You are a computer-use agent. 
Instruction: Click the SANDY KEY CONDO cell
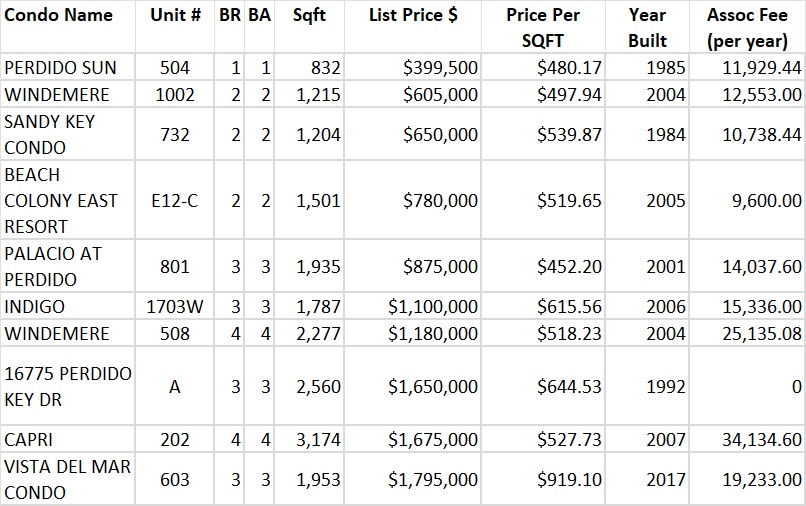pos(49,134)
